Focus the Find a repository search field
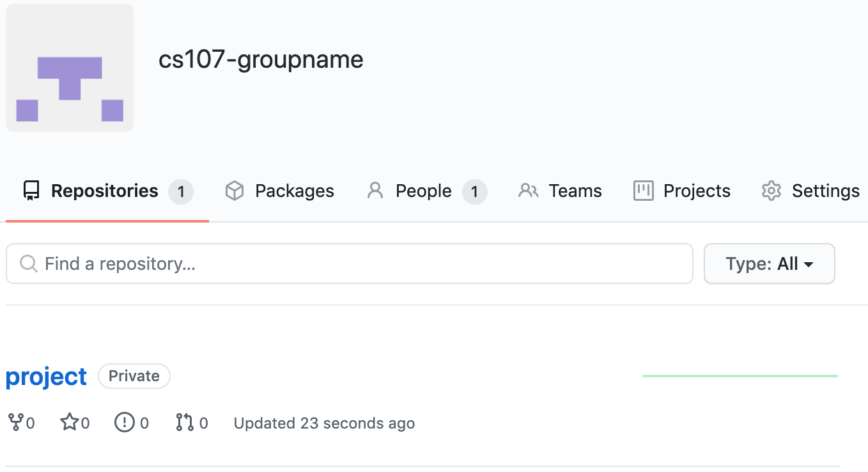This screenshot has width=868, height=472. pos(350,264)
